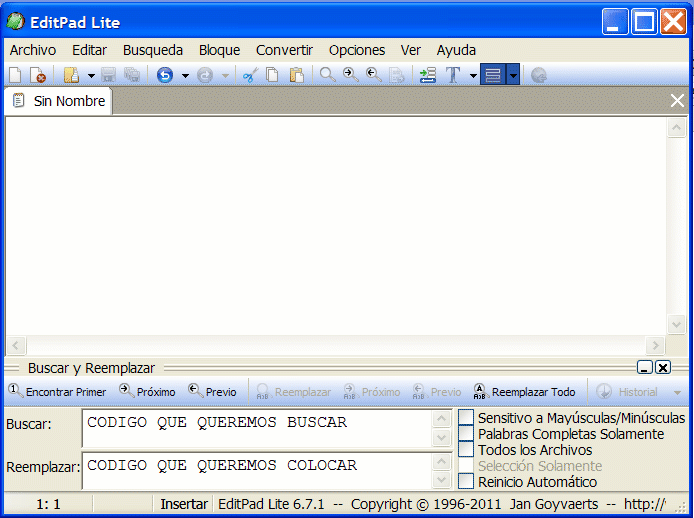Open dropdown beside lines layout icon
Viewport: 694px width, 518px height.
click(513, 74)
